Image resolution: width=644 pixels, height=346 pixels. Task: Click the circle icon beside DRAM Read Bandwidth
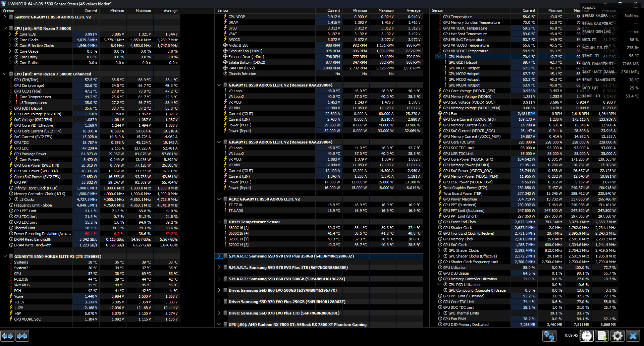[11, 239]
